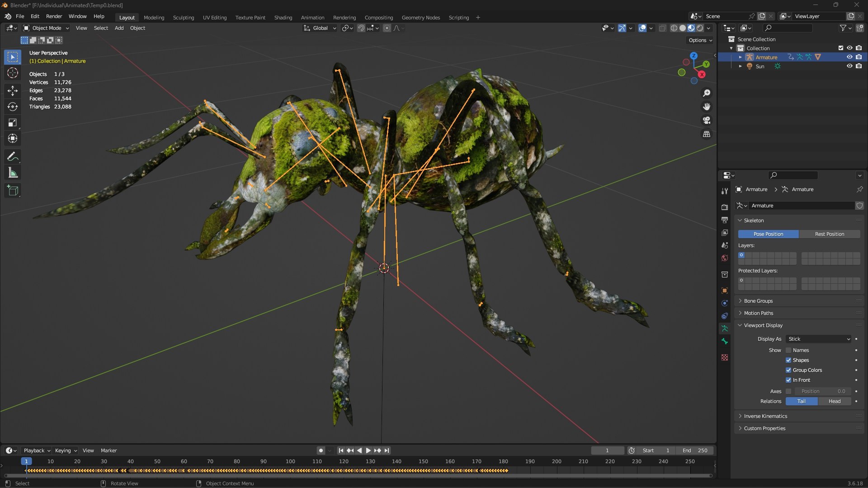This screenshot has height=488, width=868.
Task: Click the current frame field in timeline
Action: pos(607,450)
